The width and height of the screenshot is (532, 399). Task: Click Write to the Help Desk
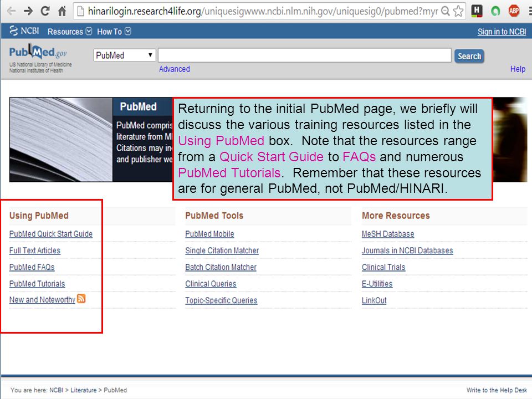(x=497, y=390)
